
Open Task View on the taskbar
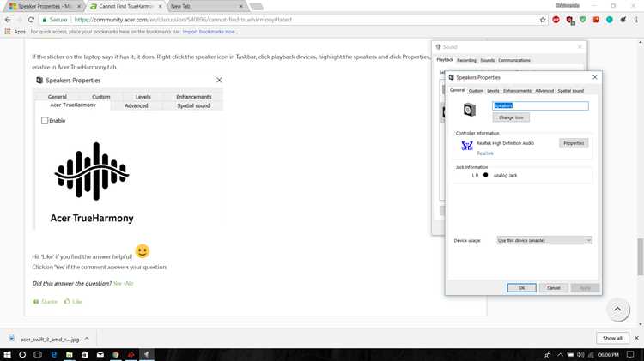[x=38, y=354]
